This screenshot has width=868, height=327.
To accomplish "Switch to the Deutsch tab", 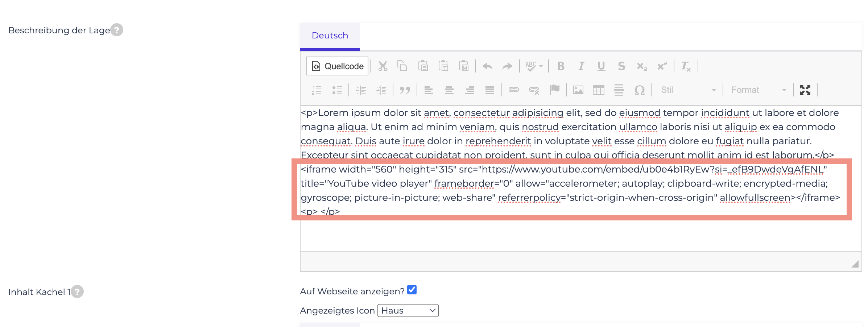I will point(330,36).
